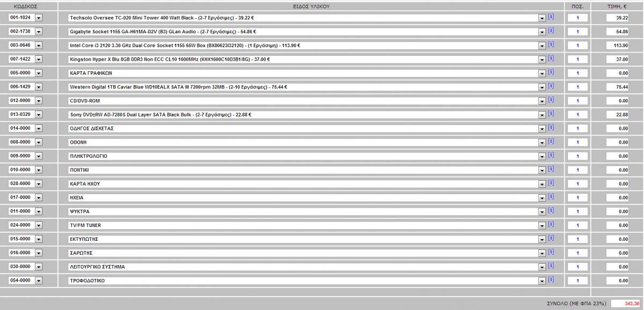This screenshot has height=310, width=644.
Task: Open info icon for Kingston Hyper X row
Action: [551, 58]
